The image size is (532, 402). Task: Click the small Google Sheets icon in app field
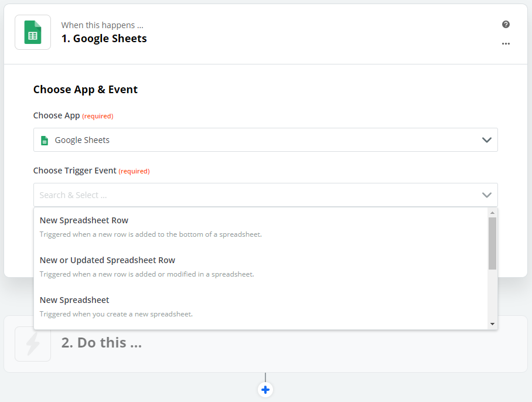[x=45, y=140]
